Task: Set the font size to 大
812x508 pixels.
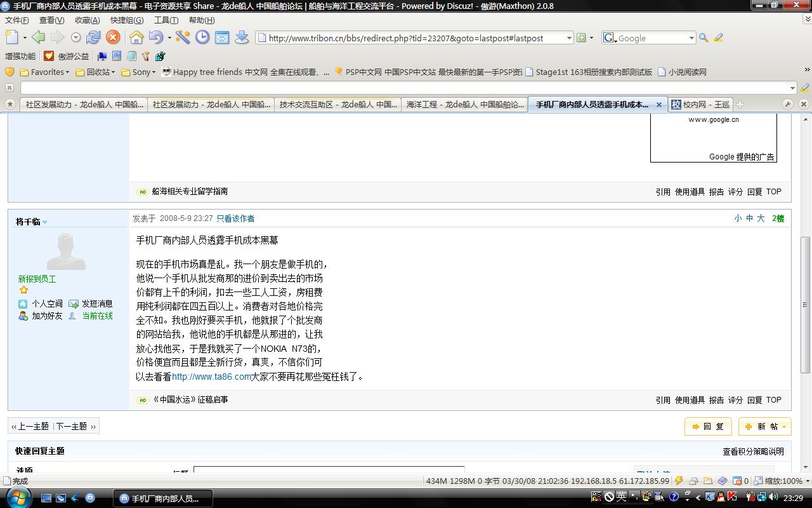Action: tap(761, 218)
